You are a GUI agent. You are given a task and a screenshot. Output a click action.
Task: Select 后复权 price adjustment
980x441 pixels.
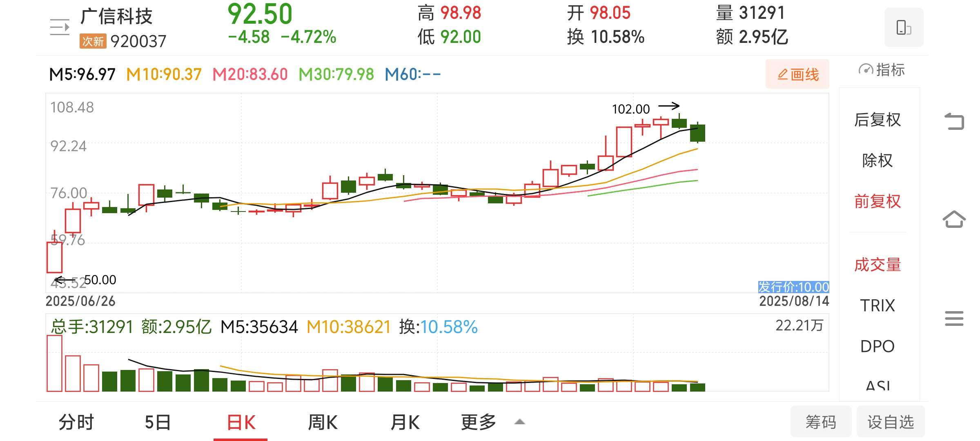(878, 120)
